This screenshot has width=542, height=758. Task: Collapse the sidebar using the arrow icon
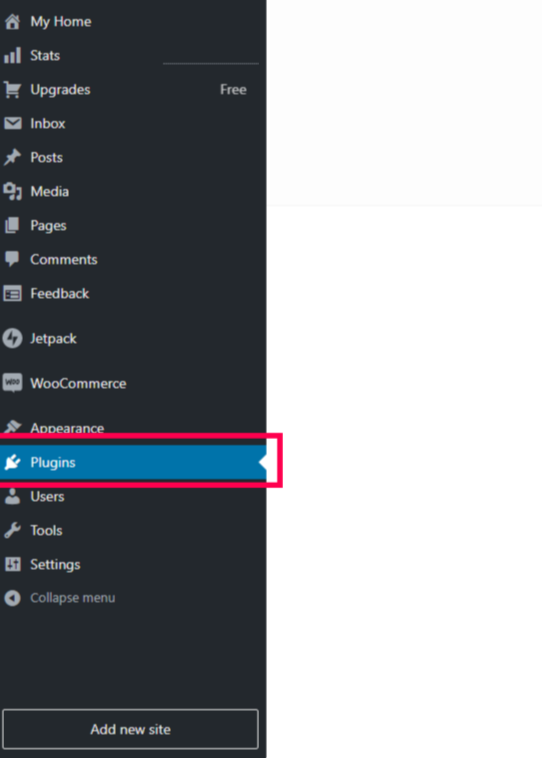coord(13,598)
